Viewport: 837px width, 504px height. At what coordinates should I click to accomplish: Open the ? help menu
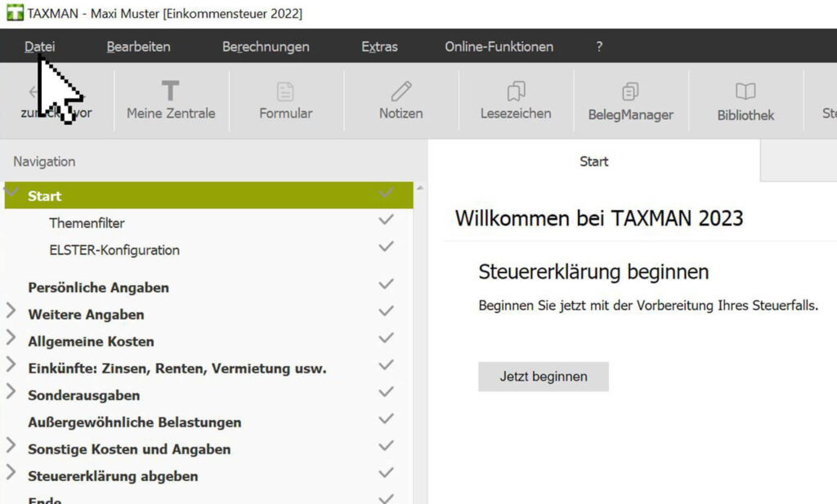599,47
